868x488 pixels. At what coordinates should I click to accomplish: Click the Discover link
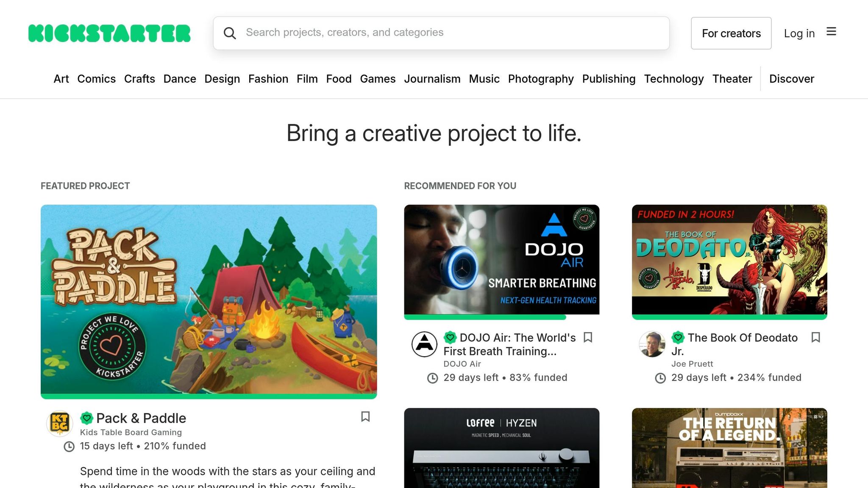[792, 79]
